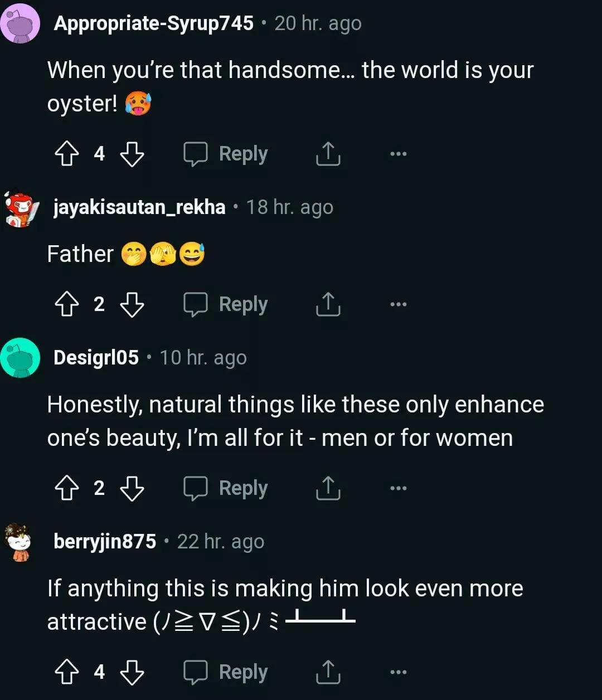
Task: Upvote berryjin875's comment
Action: click(66, 672)
